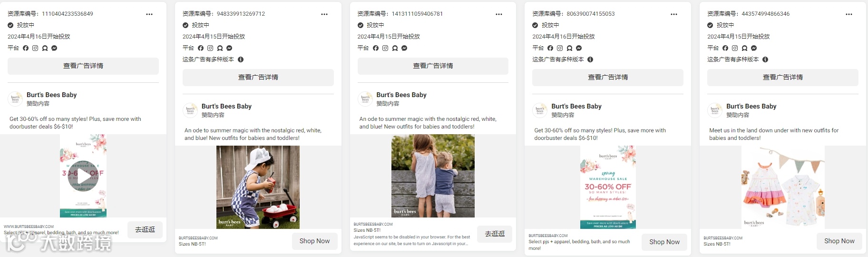
Task: View ad details for ad 948339913269712
Action: tap(258, 77)
